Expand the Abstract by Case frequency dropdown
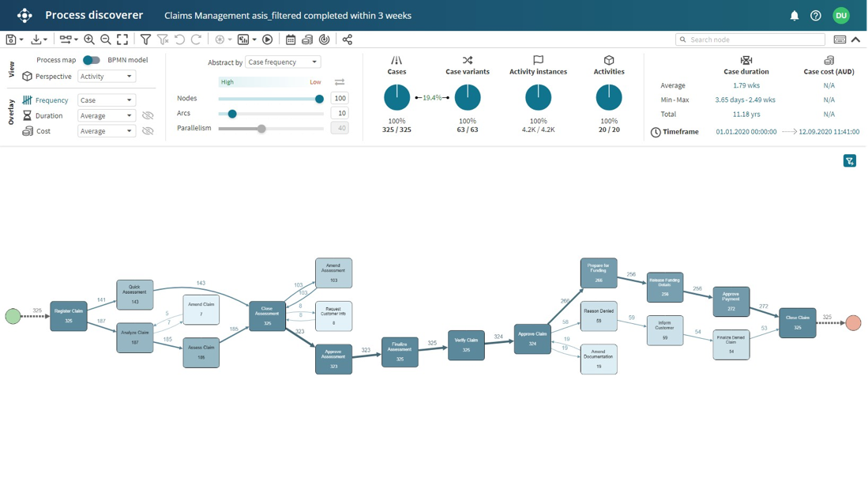868x493 pixels. coord(282,62)
